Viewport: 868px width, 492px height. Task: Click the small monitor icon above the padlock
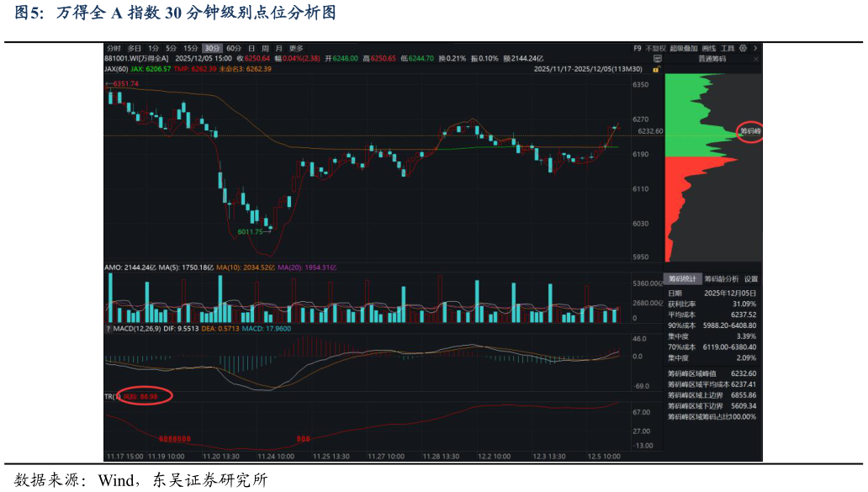pyautogui.click(x=657, y=59)
